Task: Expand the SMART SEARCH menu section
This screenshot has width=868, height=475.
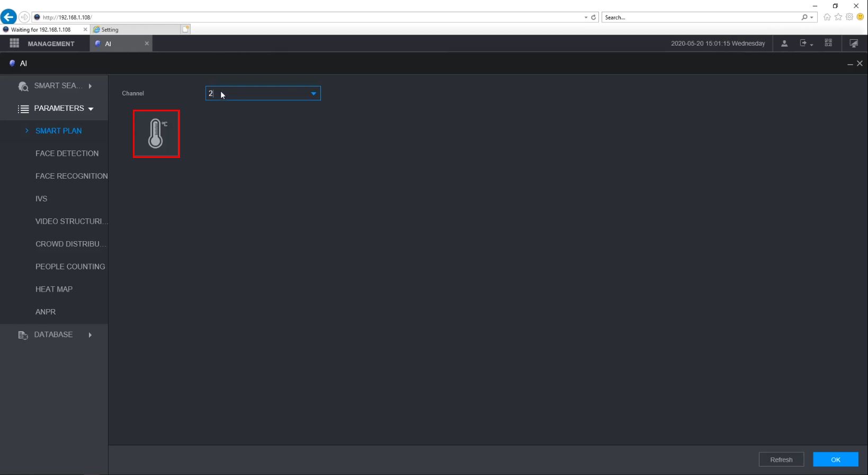Action: [54, 86]
